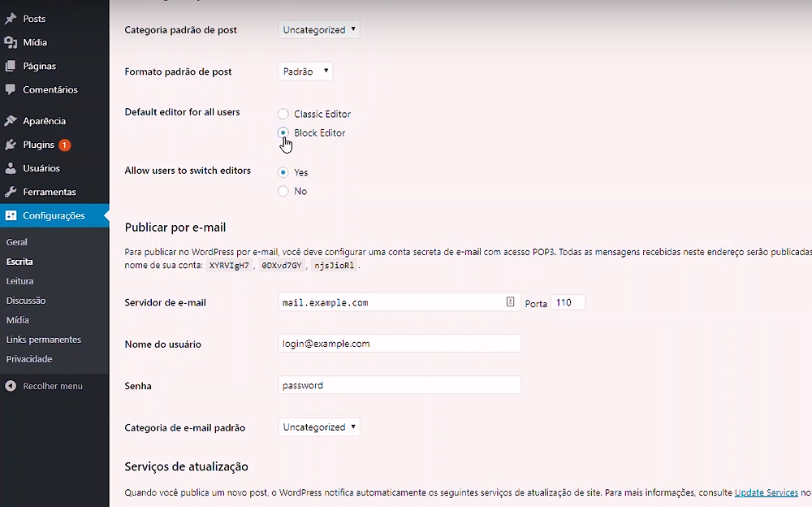Open the Configurações menu item
The image size is (812, 507).
pyautogui.click(x=54, y=215)
